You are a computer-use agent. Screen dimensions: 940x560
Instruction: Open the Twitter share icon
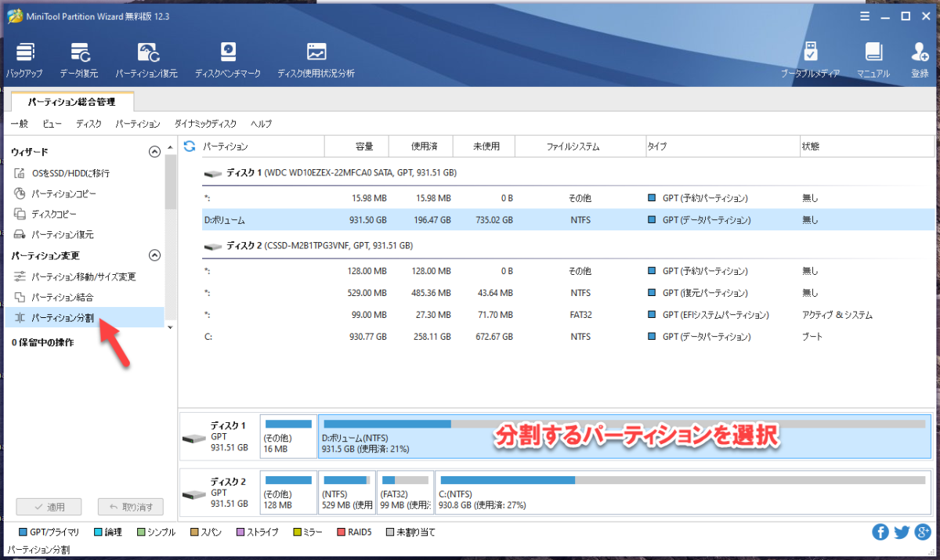pos(902,532)
